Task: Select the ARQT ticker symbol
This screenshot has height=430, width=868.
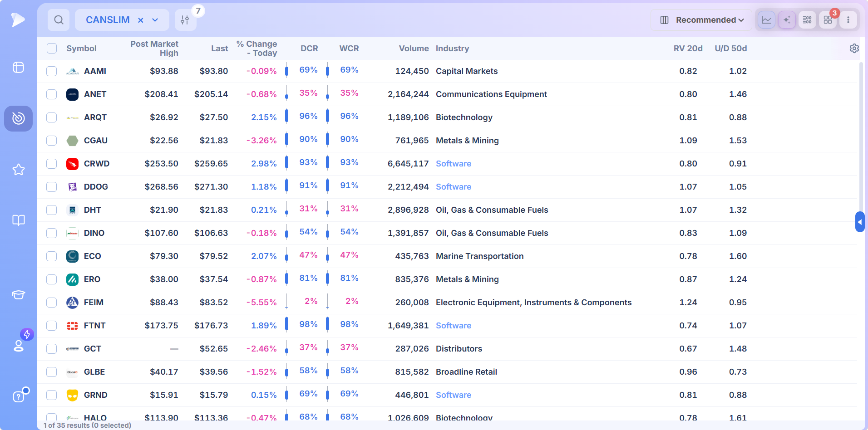Action: (x=95, y=117)
